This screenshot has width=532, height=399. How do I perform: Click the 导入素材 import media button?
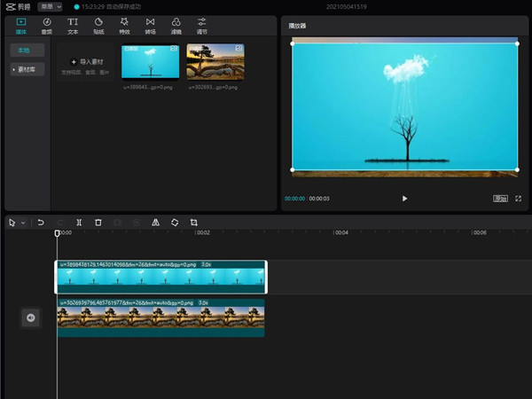[86, 61]
